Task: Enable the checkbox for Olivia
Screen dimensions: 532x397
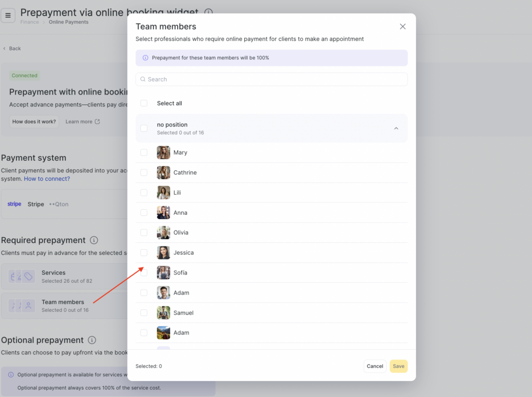Action: (144, 232)
